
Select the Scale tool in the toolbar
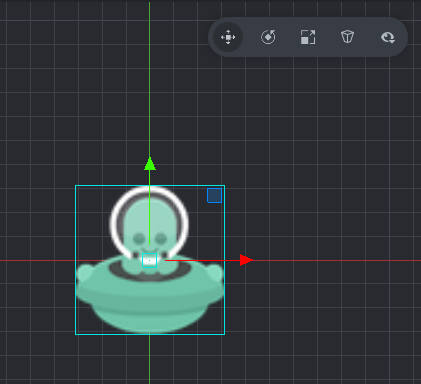click(x=308, y=37)
